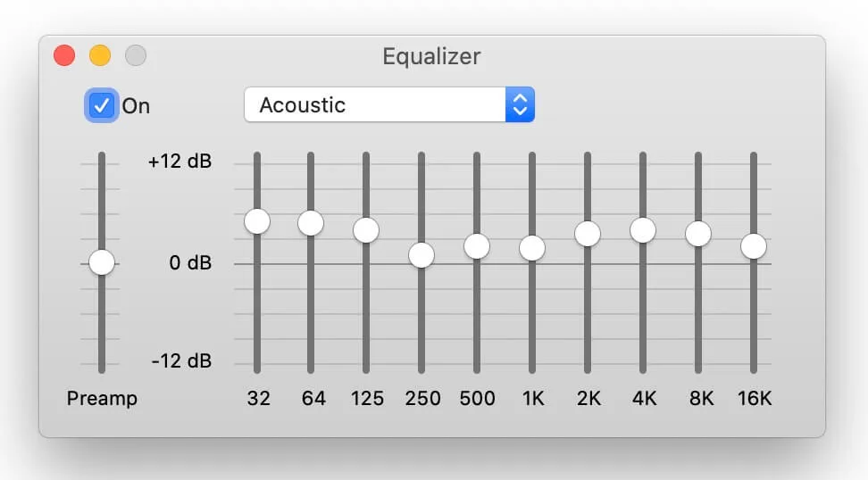The image size is (868, 480).
Task: Close the Equalizer window with red button
Action: [x=64, y=55]
